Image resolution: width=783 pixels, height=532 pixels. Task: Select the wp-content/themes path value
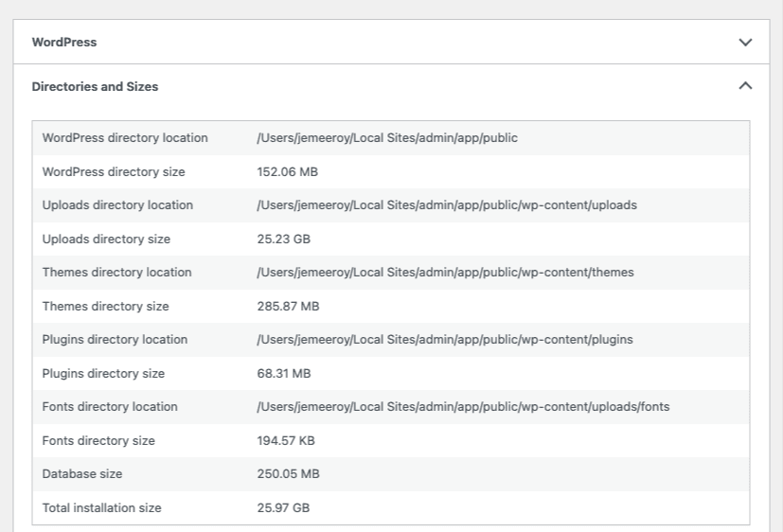pos(445,273)
